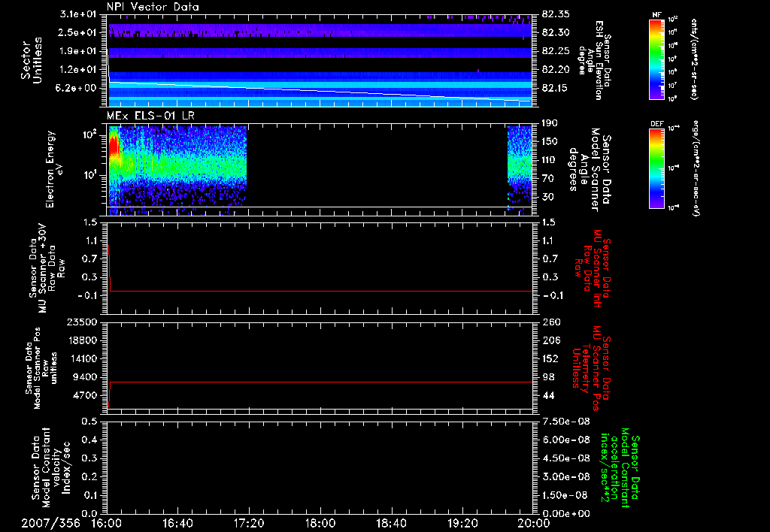770x532 pixels.
Task: Click the 20:00 end time label
Action: 532,523
